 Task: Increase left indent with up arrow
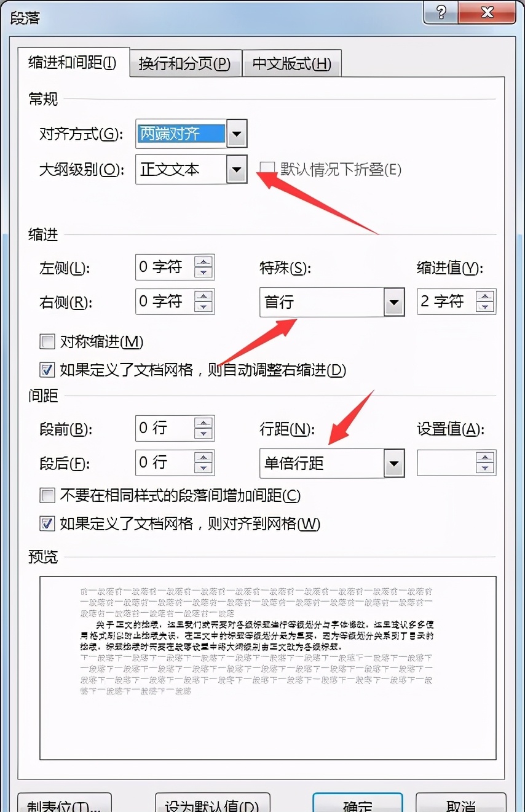[203, 262]
